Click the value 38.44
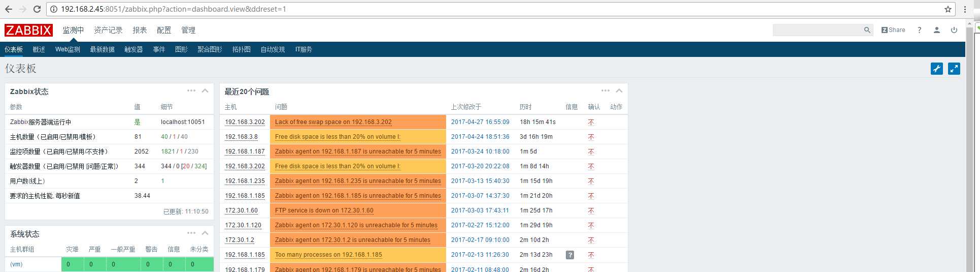The height and width of the screenshot is (272, 980). coord(142,196)
